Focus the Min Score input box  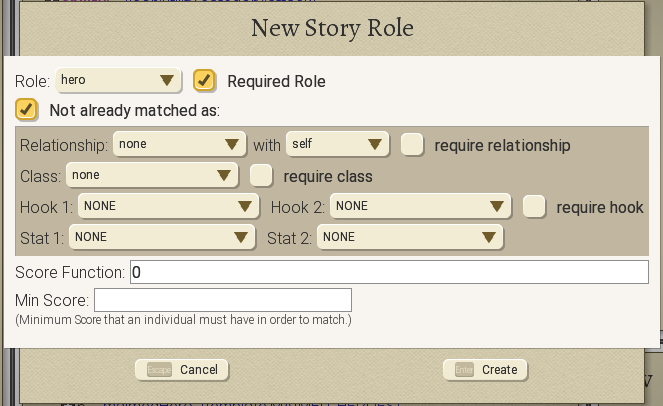coord(222,300)
